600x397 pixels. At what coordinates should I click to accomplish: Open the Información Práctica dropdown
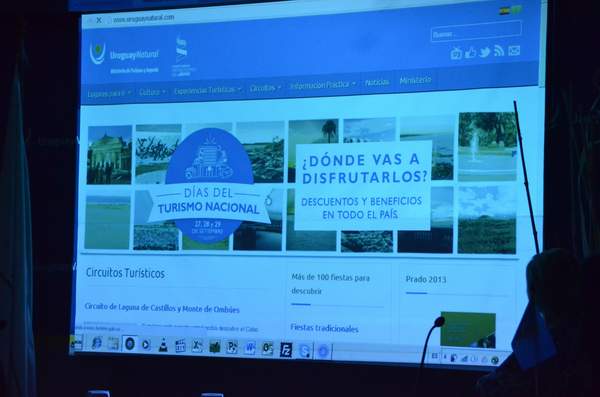point(323,85)
